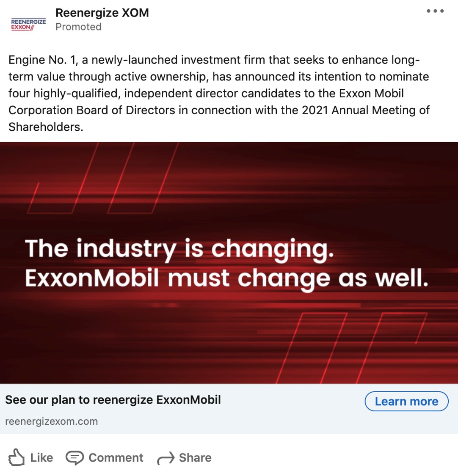Viewport: 458px width, 476px height.
Task: Click the thumbs-up Like icon
Action: tap(17, 457)
